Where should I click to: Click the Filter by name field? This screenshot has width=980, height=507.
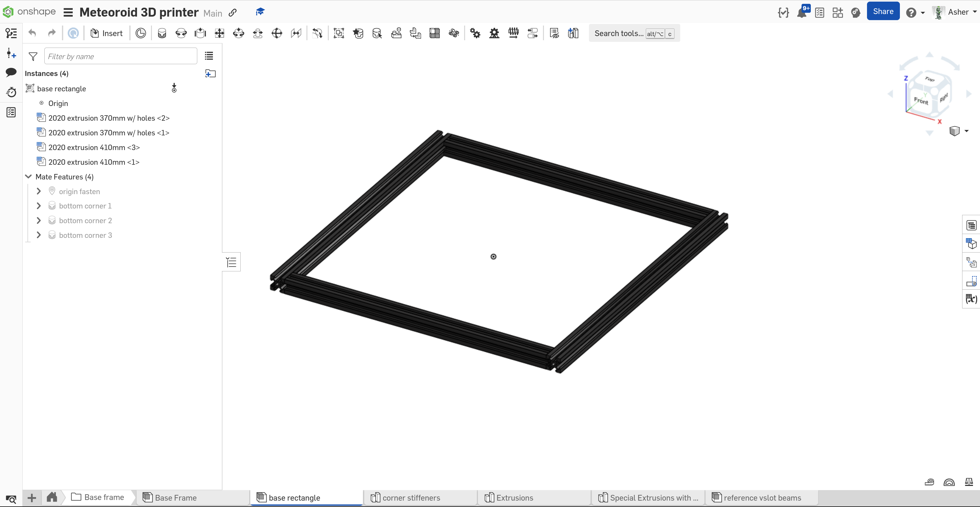point(121,56)
